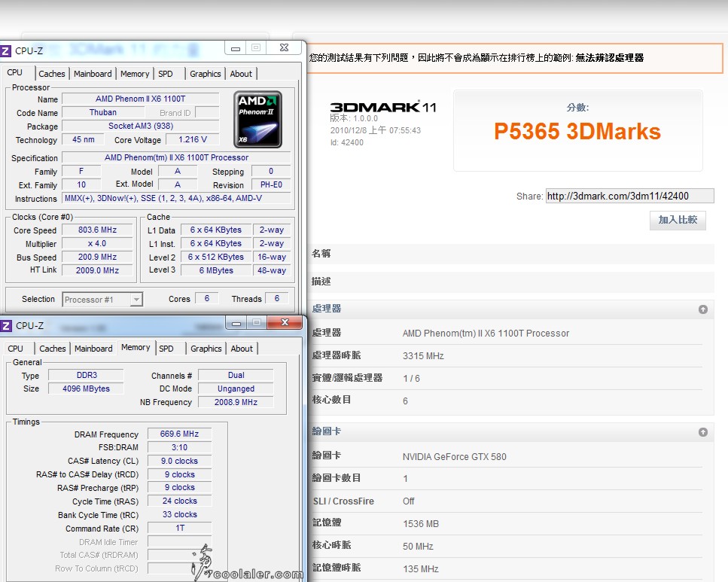The height and width of the screenshot is (582, 728).
Task: Click the bold warning text "無法辨認處理器"
Action: coord(610,57)
